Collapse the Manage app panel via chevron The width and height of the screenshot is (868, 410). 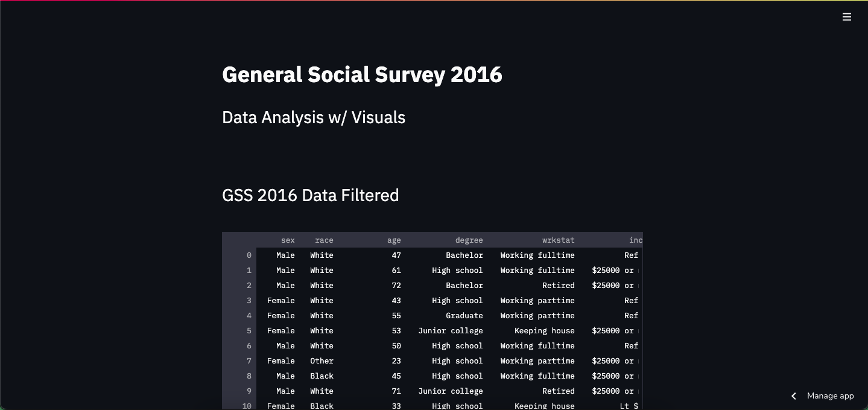coord(794,396)
